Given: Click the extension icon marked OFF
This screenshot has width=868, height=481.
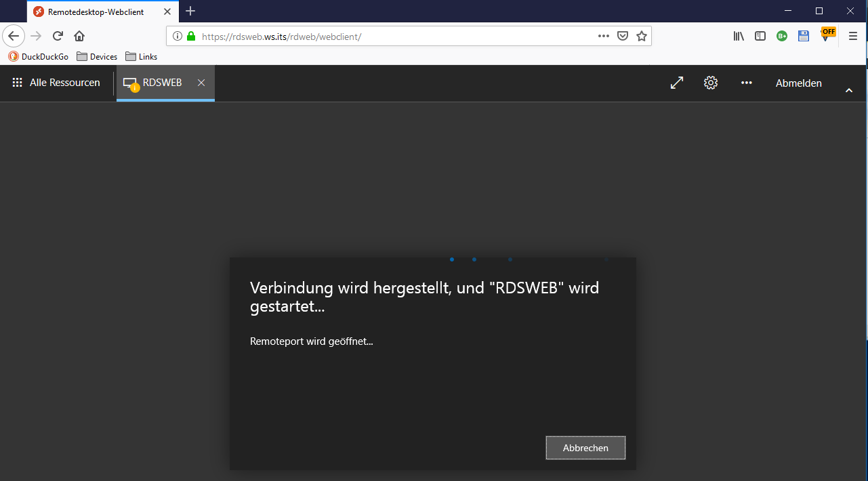Looking at the screenshot, I should (827, 35).
